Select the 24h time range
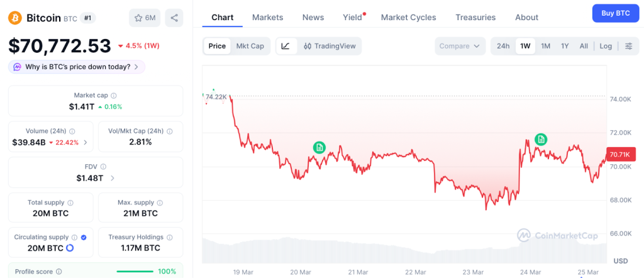Screen dimensions: 644x278 click(503, 46)
